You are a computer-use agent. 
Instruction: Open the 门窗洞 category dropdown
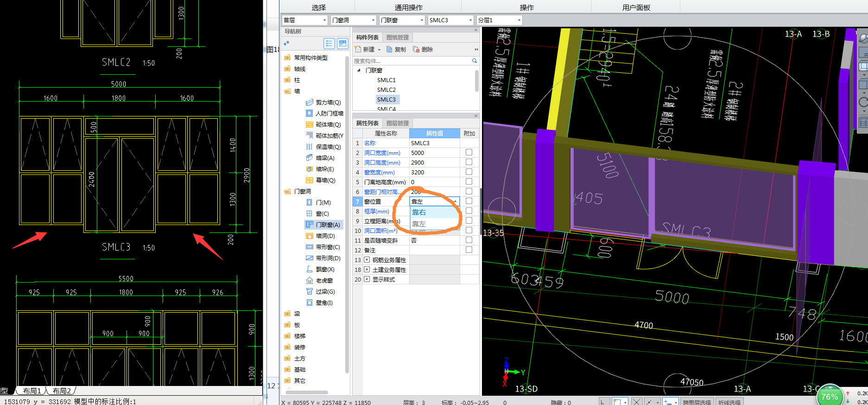373,20
